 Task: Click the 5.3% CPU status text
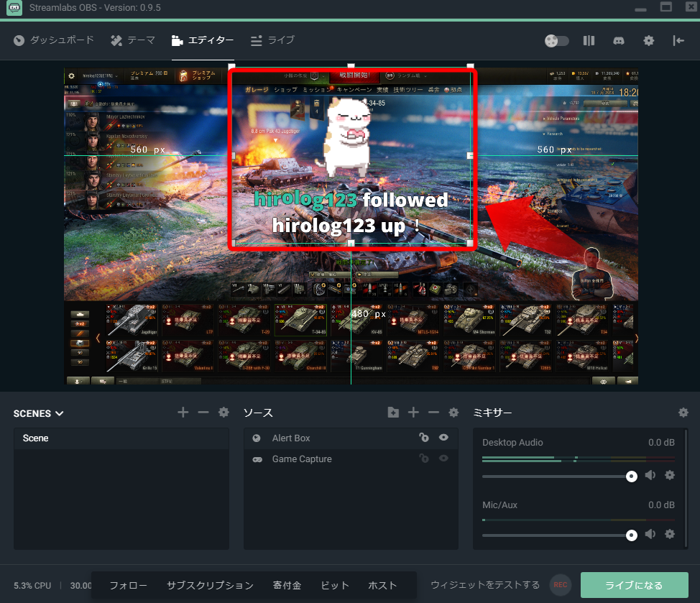pos(32,586)
